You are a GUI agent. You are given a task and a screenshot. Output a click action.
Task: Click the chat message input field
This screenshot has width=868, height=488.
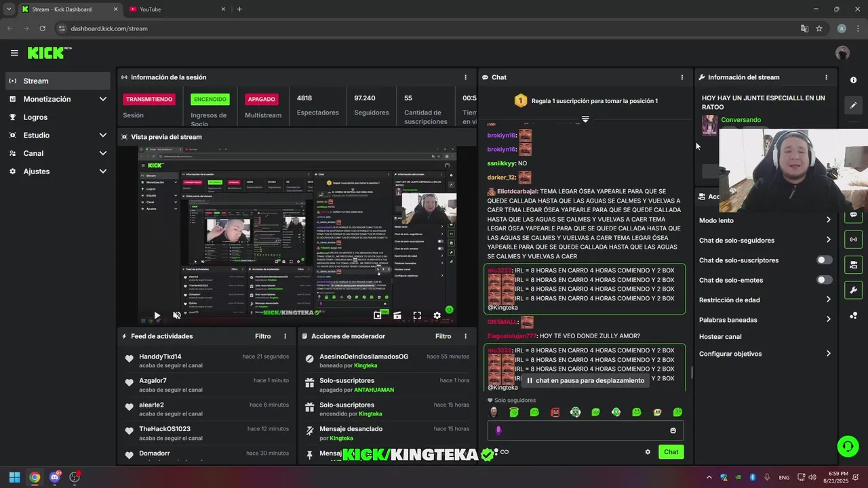click(x=585, y=430)
